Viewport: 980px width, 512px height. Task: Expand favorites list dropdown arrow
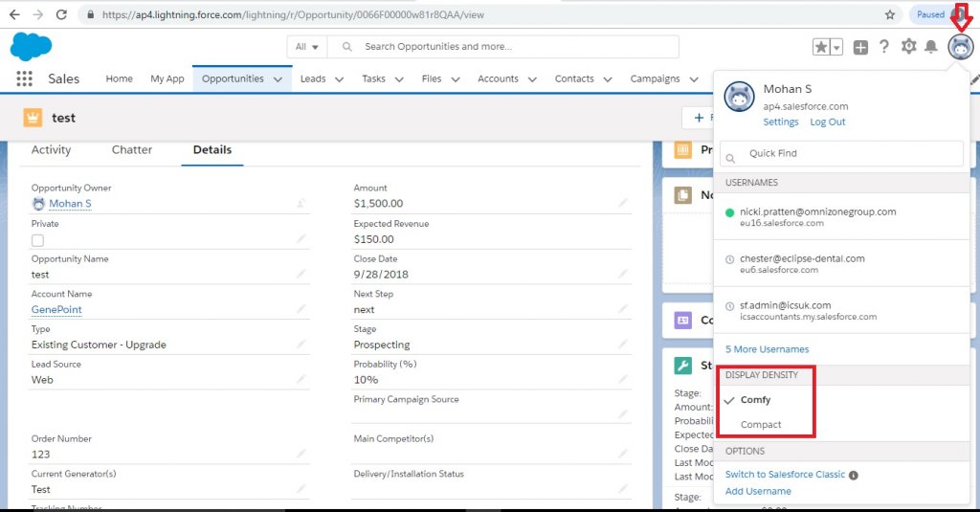click(836, 47)
